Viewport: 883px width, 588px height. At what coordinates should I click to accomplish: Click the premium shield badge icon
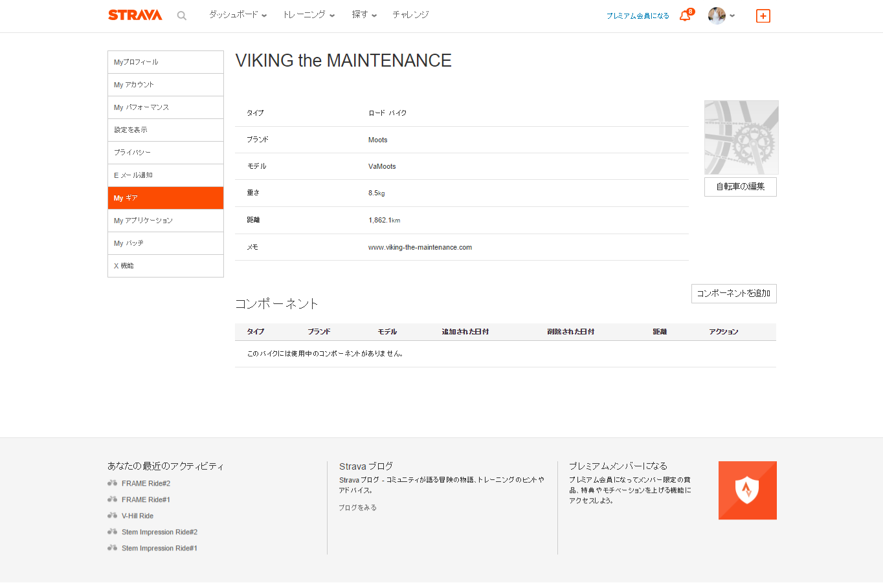click(747, 490)
